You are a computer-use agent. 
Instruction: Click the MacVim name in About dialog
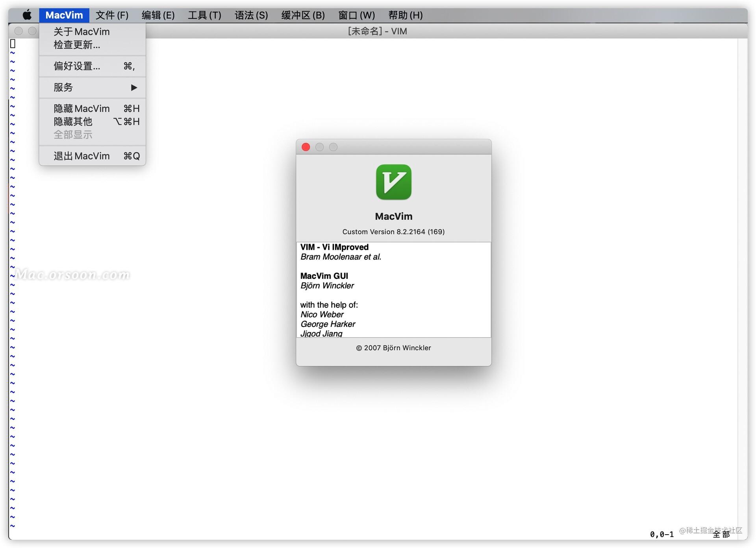tap(393, 216)
